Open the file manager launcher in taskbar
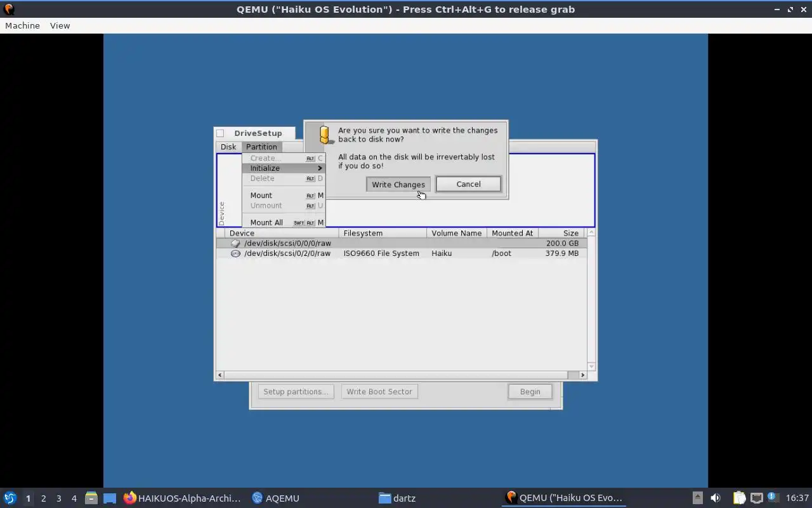 91,498
